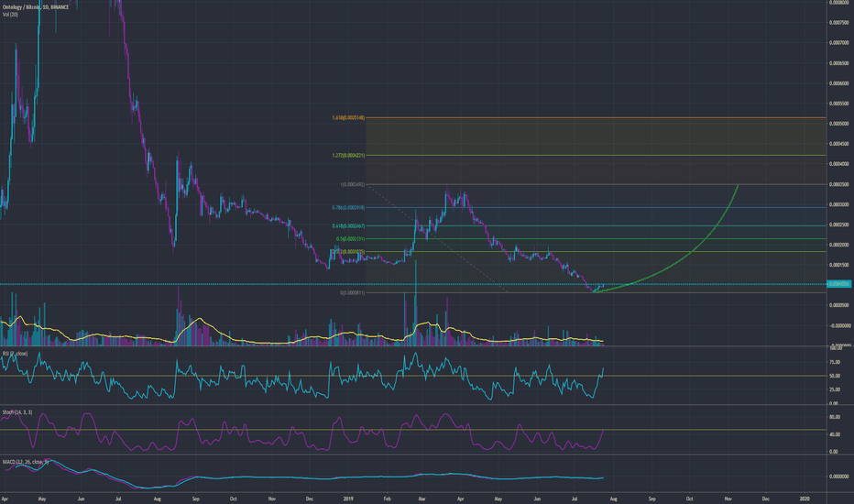This screenshot has height=504, width=854.
Task: Click the highlighted current price tag
Action: tap(838, 284)
